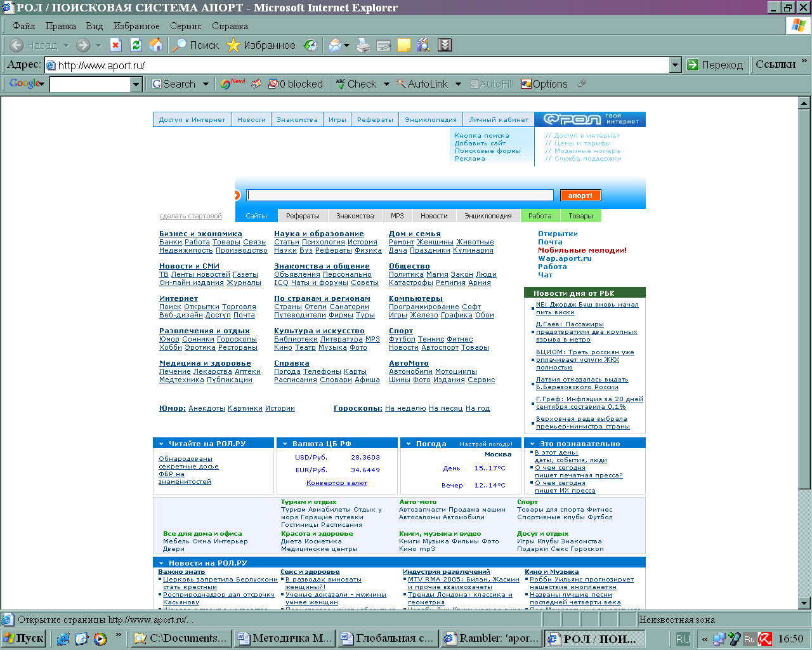Click inside the Aport search input field
This screenshot has height=650, width=812.
tap(400, 196)
